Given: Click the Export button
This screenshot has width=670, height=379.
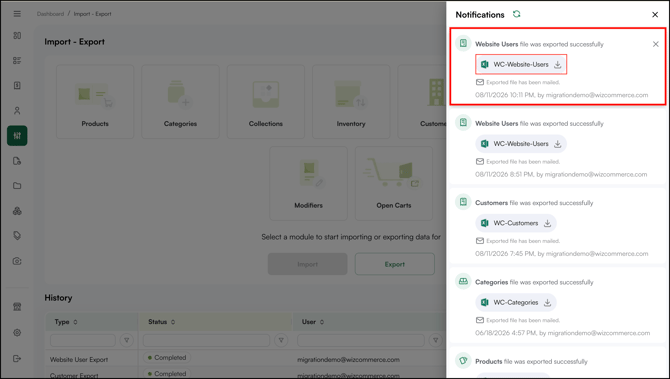Looking at the screenshot, I should [x=395, y=264].
